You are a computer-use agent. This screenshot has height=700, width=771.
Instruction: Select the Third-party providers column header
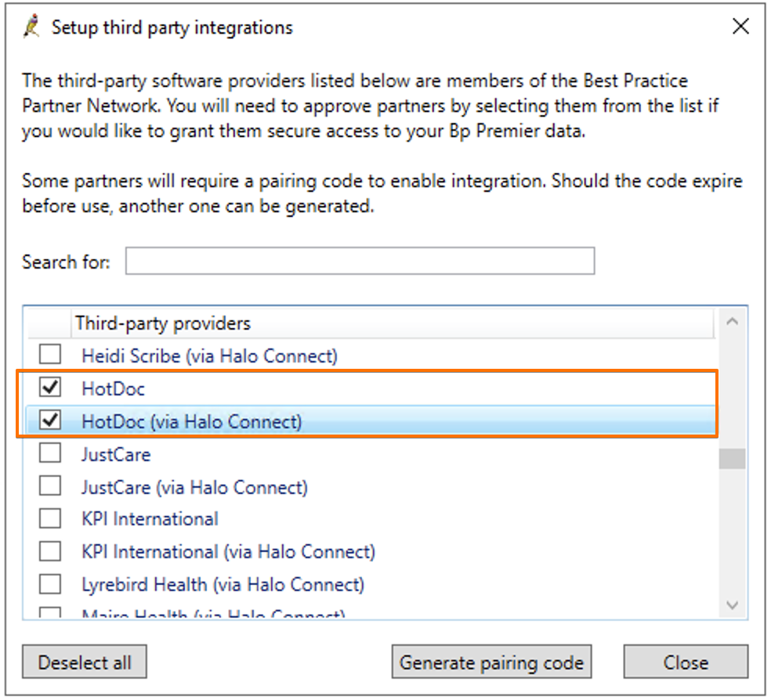click(162, 323)
